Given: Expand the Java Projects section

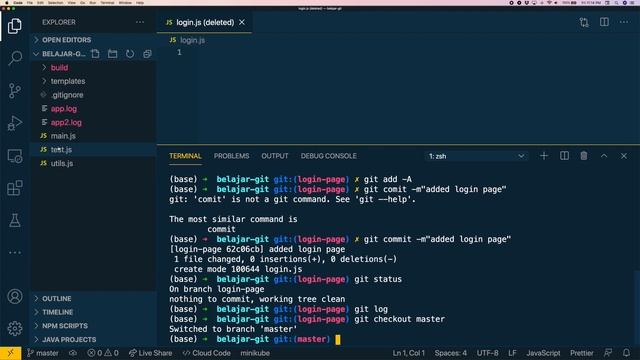Looking at the screenshot, I should tap(94, 340).
